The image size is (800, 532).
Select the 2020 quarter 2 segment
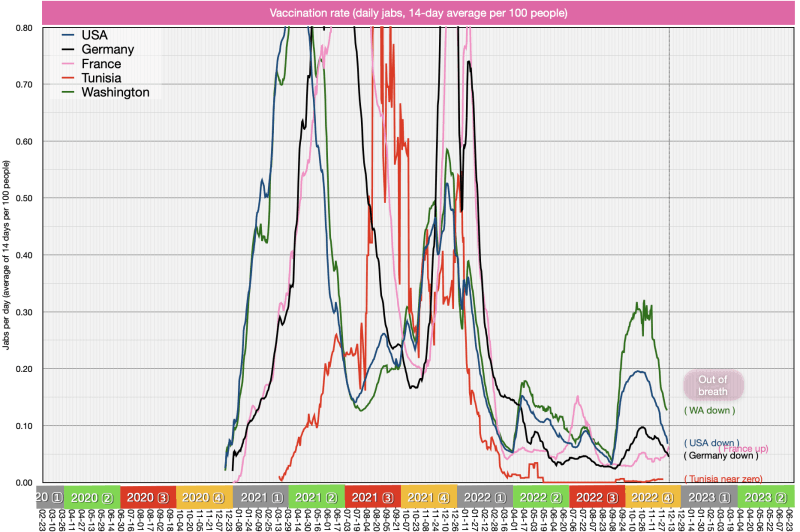point(91,496)
